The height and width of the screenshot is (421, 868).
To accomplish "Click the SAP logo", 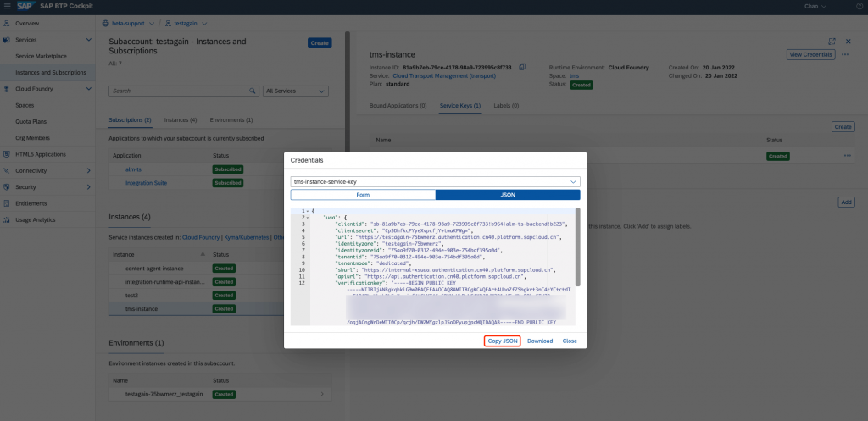I will pyautogui.click(x=26, y=7).
